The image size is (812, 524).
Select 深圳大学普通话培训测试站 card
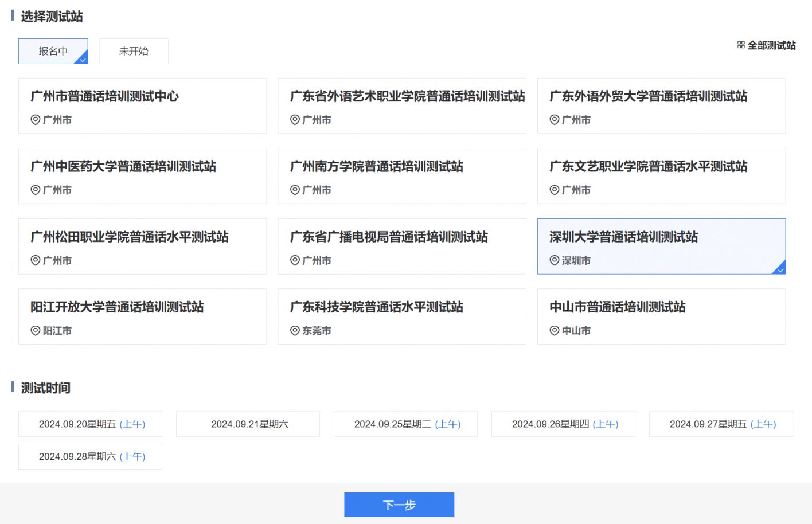pos(661,247)
